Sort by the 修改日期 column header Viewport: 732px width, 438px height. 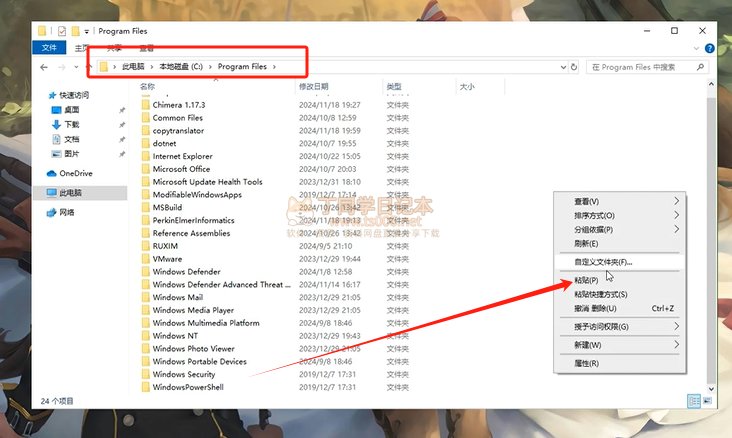click(313, 87)
